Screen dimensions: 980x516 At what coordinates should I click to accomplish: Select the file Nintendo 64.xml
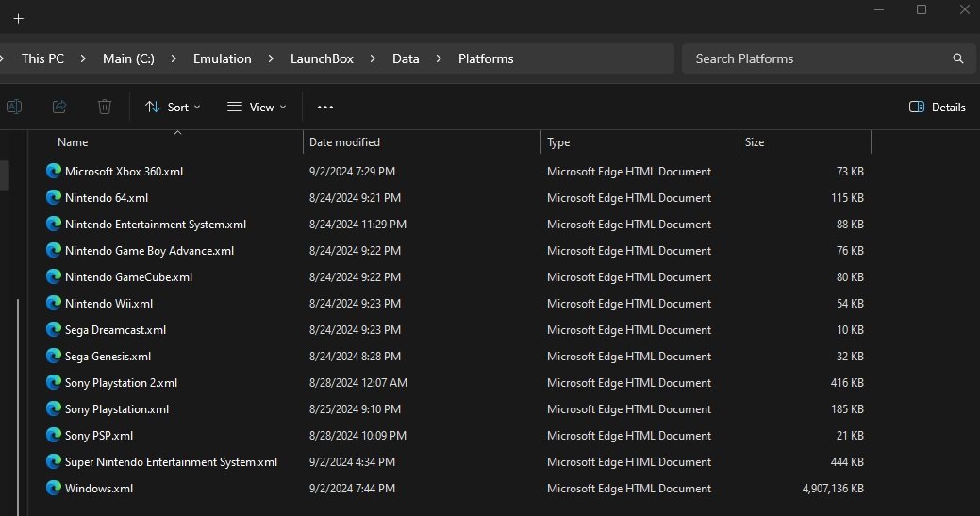[107, 197]
